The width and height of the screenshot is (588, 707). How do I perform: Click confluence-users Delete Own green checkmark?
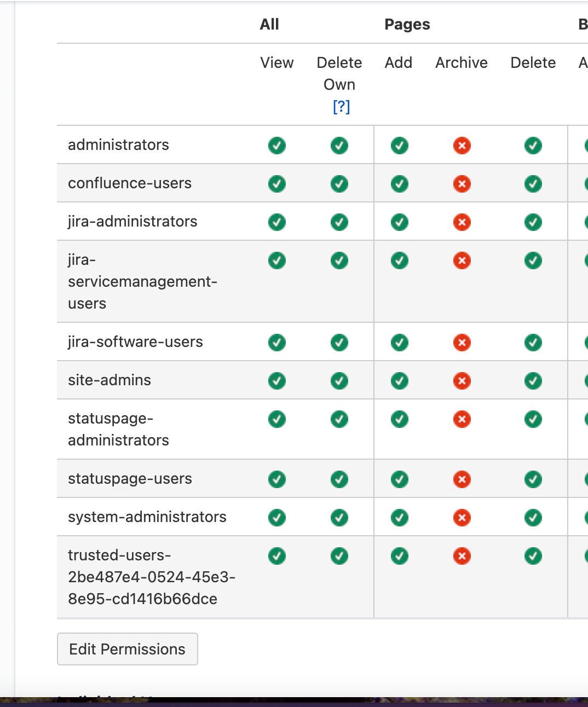(x=339, y=184)
